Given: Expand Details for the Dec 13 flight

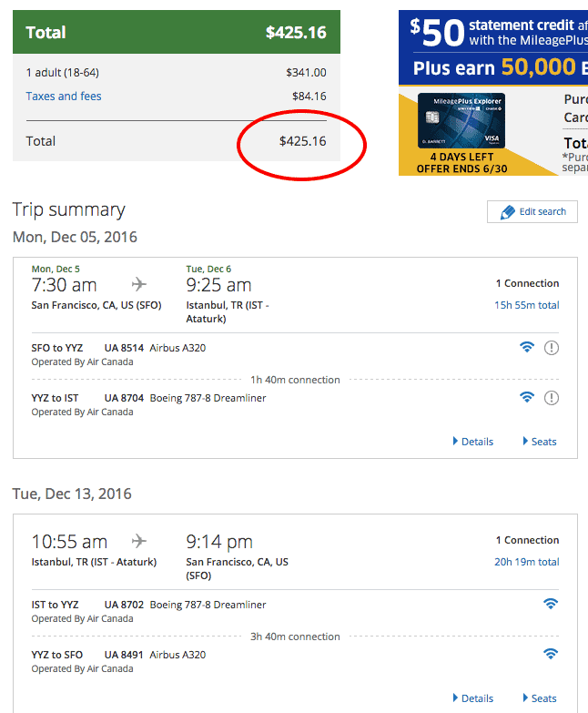Looking at the screenshot, I should (473, 698).
